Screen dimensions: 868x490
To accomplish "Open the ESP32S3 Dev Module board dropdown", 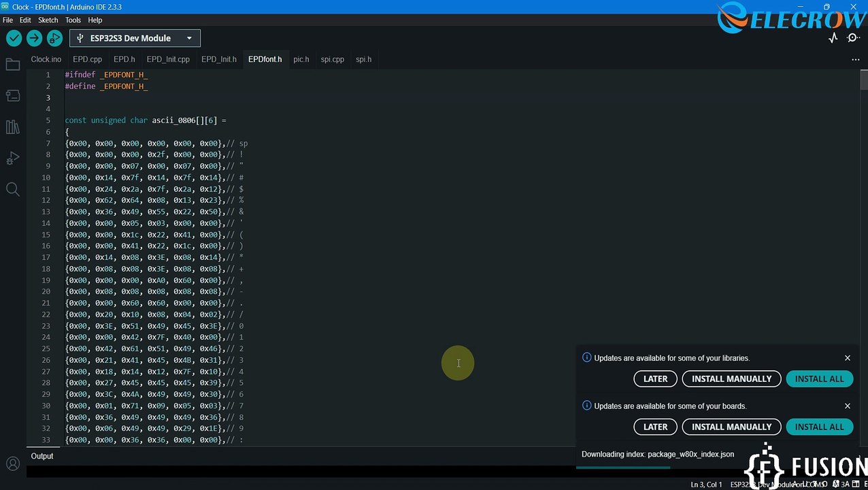I will (135, 38).
